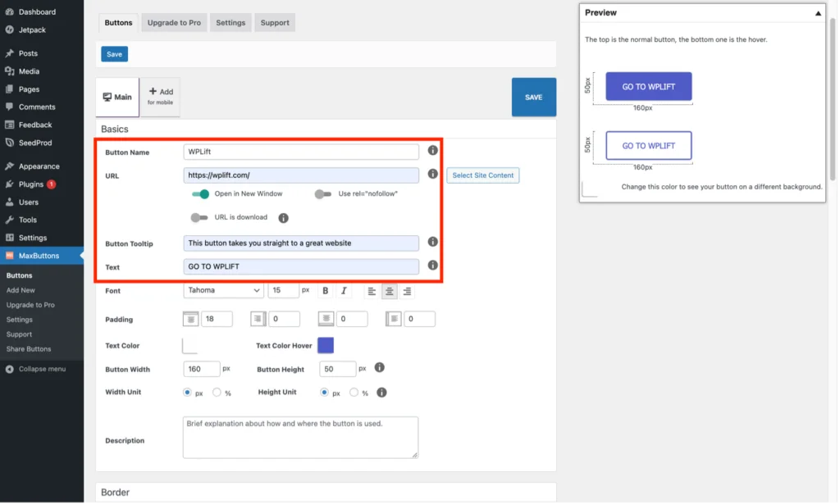The width and height of the screenshot is (840, 504).
Task: Select px for Height Unit
Action: [324, 393]
